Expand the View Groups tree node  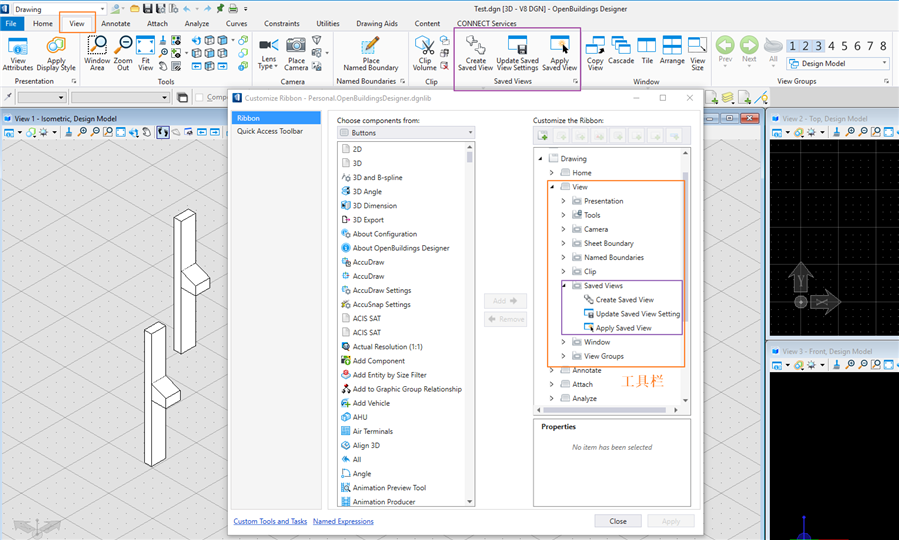pyautogui.click(x=563, y=356)
